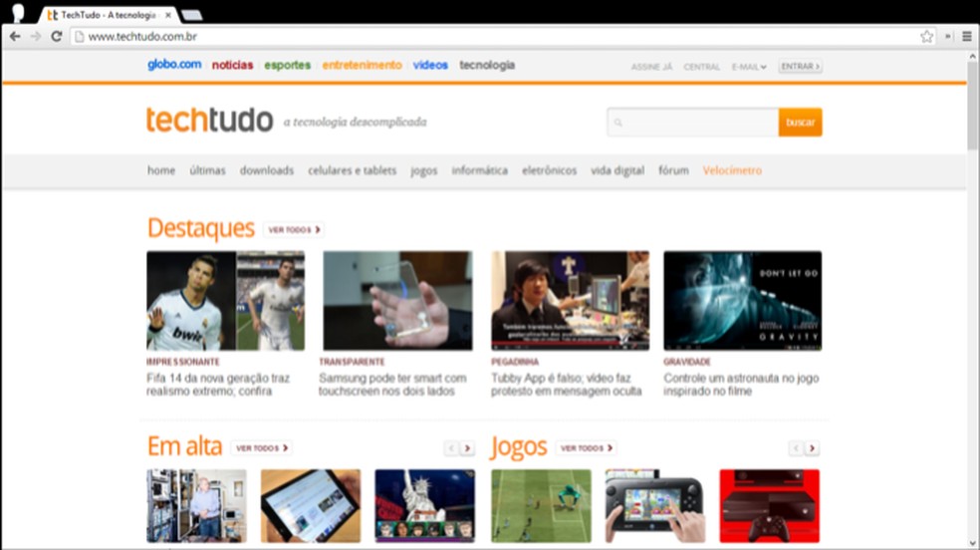Go to the notícias section
980x550 pixels.
232,65
